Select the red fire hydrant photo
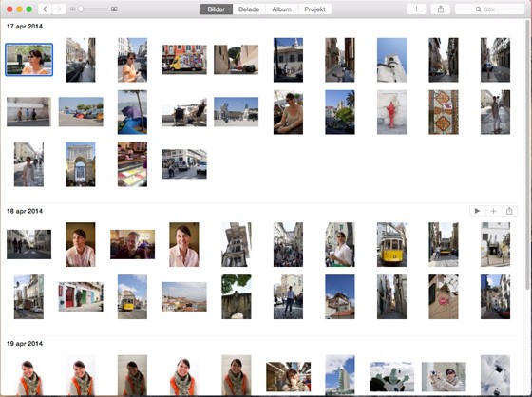Image resolution: width=532 pixels, height=397 pixels. (x=391, y=112)
